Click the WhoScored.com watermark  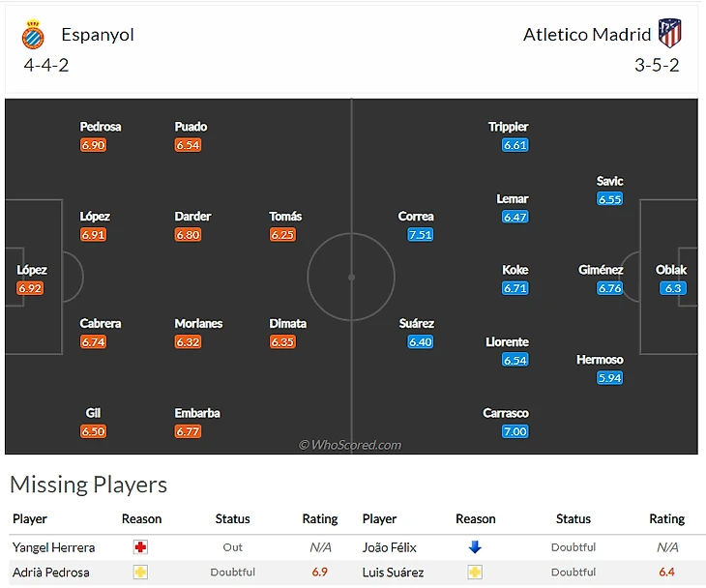[x=349, y=445]
